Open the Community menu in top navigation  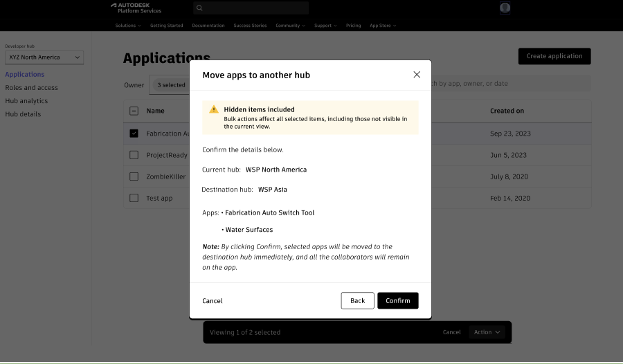point(290,26)
